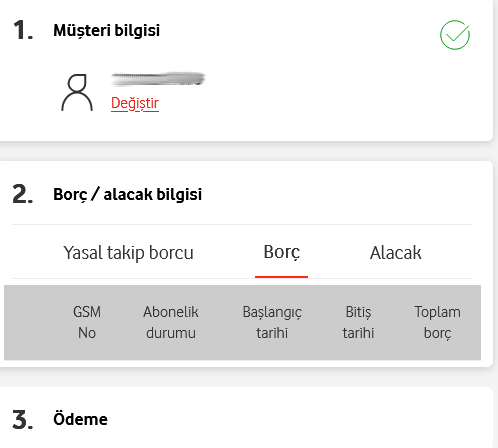Click the GSM No column header
The width and height of the screenshot is (498, 448).
coord(87,322)
